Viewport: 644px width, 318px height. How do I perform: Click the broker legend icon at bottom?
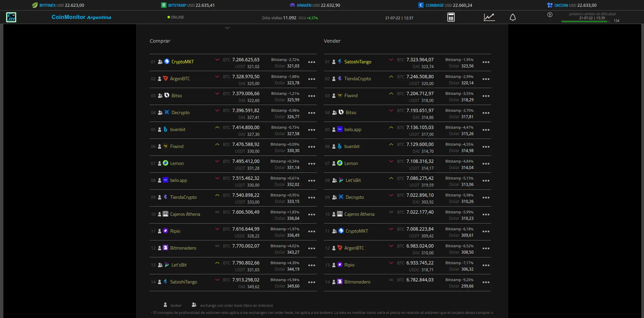pos(165,305)
